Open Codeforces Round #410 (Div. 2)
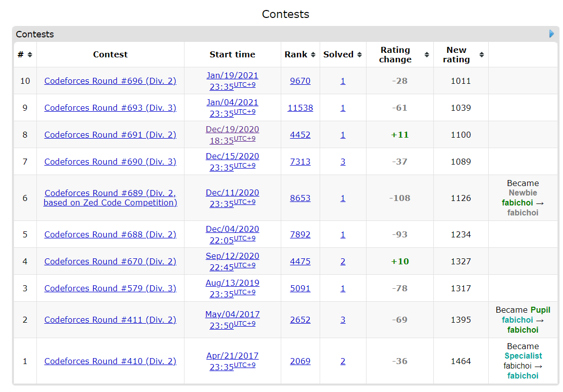Viewport: 563px width, 392px height. pos(110,361)
